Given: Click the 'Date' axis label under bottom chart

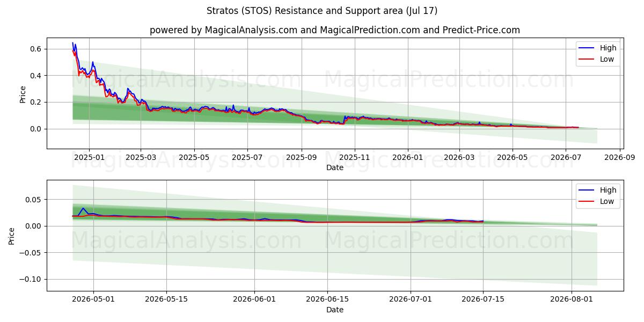Looking at the screenshot, I should pos(335,310).
